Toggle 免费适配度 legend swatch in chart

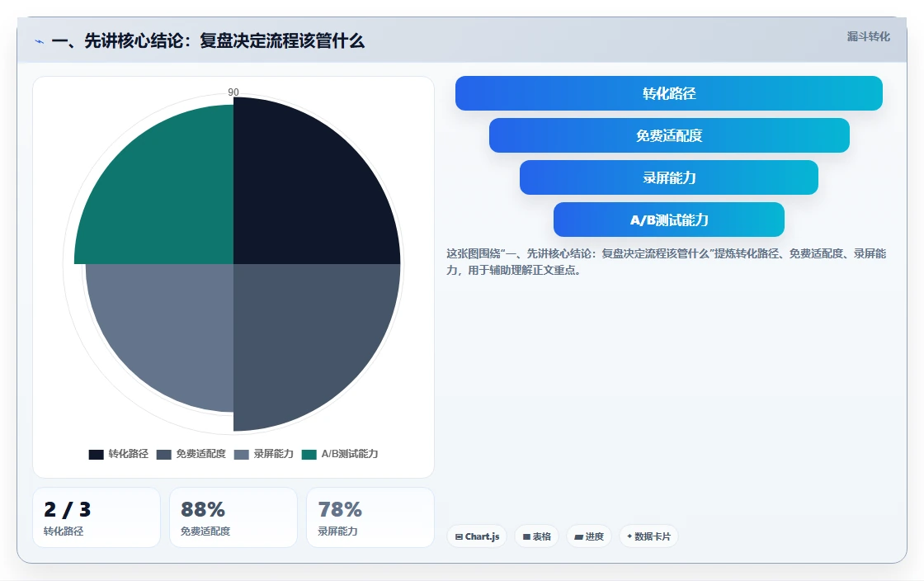click(164, 454)
